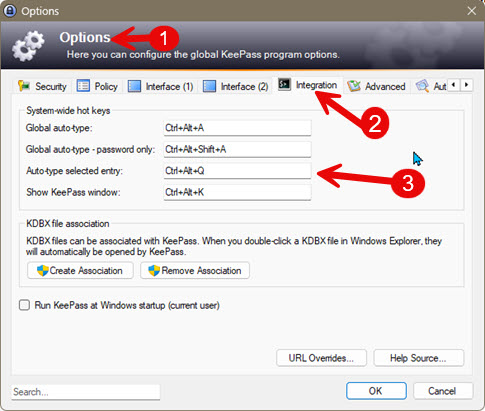The width and height of the screenshot is (485, 411).
Task: Close the Options dialog window
Action: tap(472, 11)
